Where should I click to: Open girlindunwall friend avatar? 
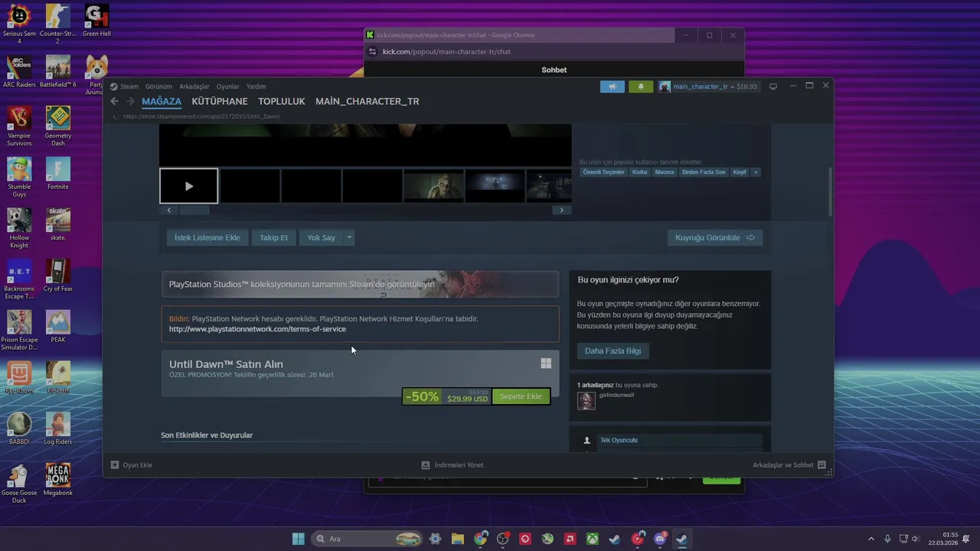click(x=586, y=401)
